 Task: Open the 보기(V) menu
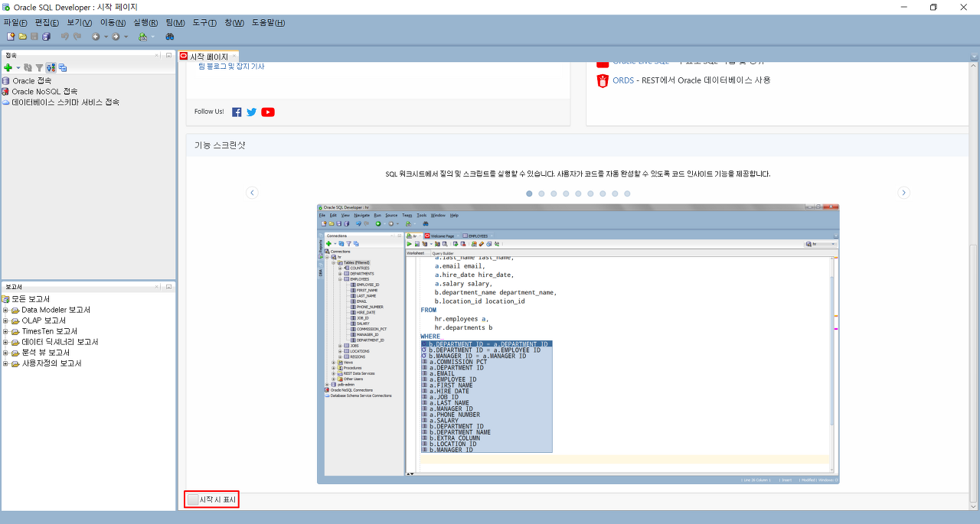(x=79, y=23)
